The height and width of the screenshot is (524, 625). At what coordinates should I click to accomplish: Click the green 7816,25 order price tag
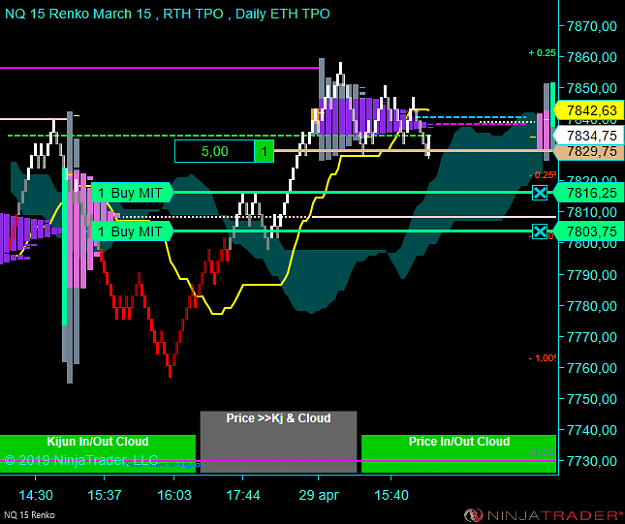[x=589, y=193]
